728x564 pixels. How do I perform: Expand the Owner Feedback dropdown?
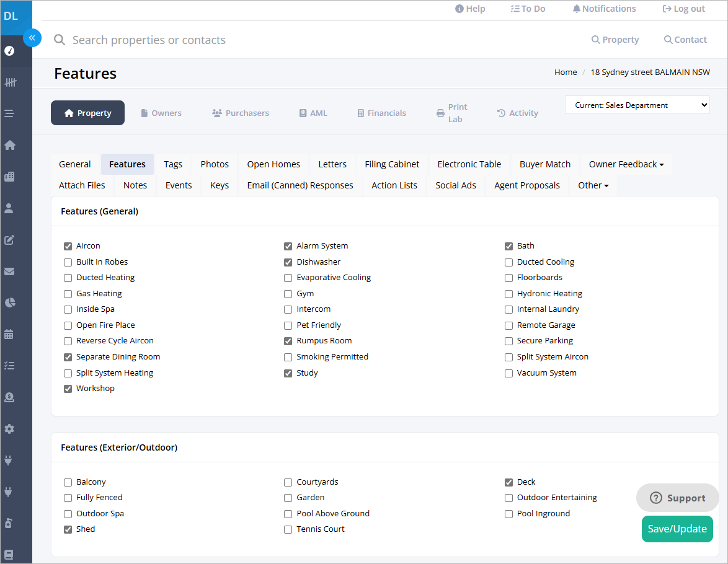pos(626,164)
